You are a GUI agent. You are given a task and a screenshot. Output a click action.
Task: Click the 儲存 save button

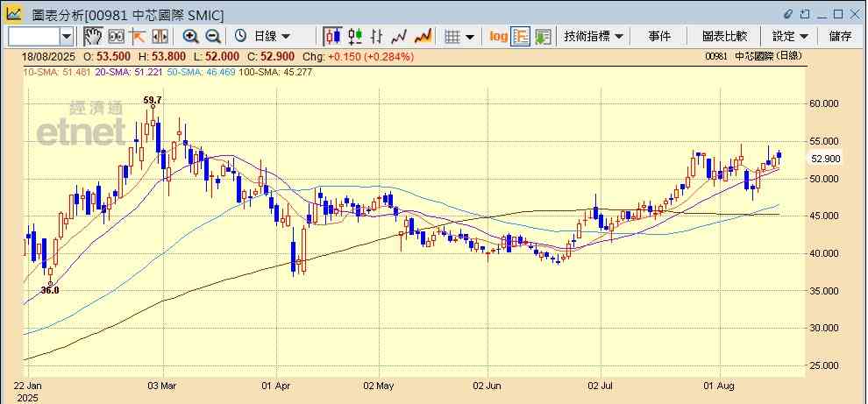click(x=840, y=37)
